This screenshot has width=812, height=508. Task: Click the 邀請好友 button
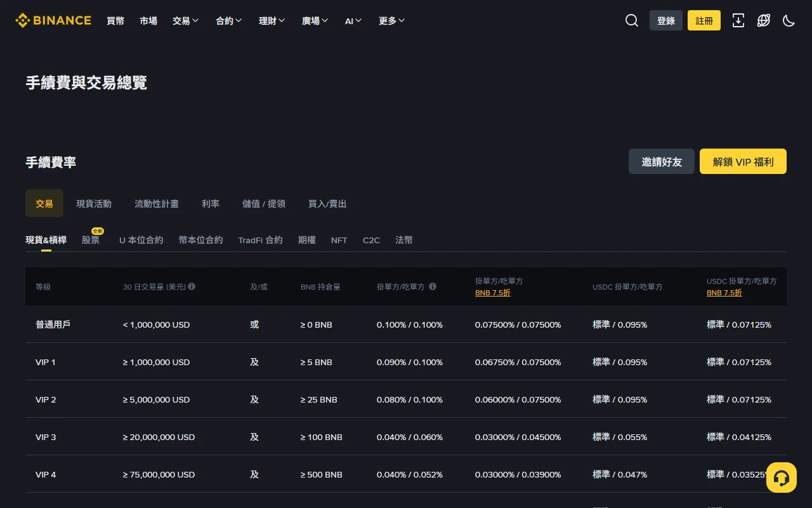coord(662,161)
